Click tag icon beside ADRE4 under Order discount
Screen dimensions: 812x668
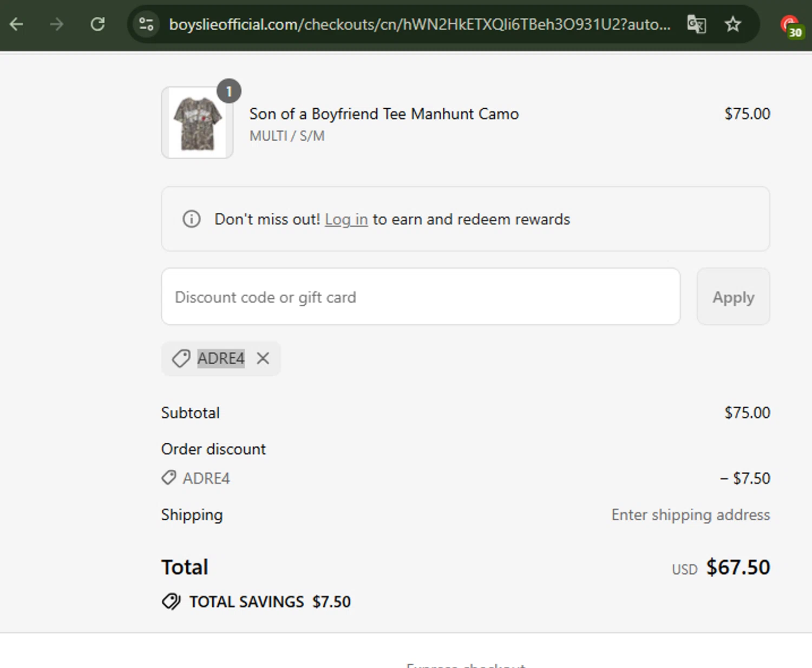pos(169,478)
